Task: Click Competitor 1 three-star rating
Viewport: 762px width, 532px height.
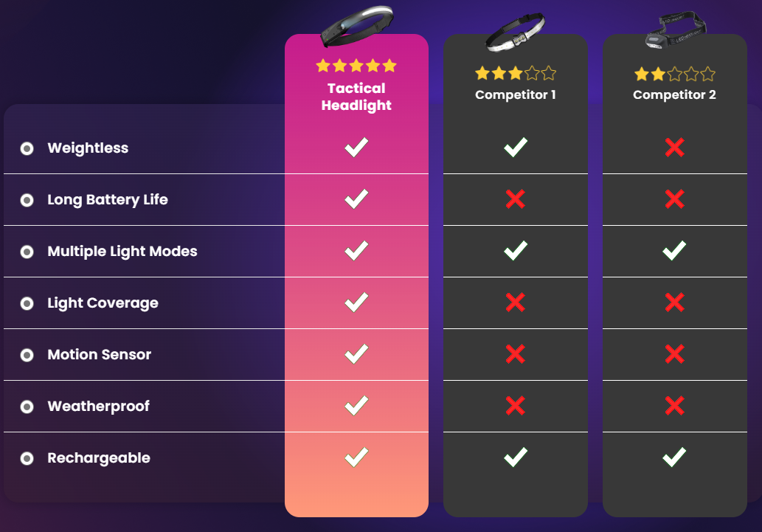Action: pyautogui.click(x=516, y=73)
